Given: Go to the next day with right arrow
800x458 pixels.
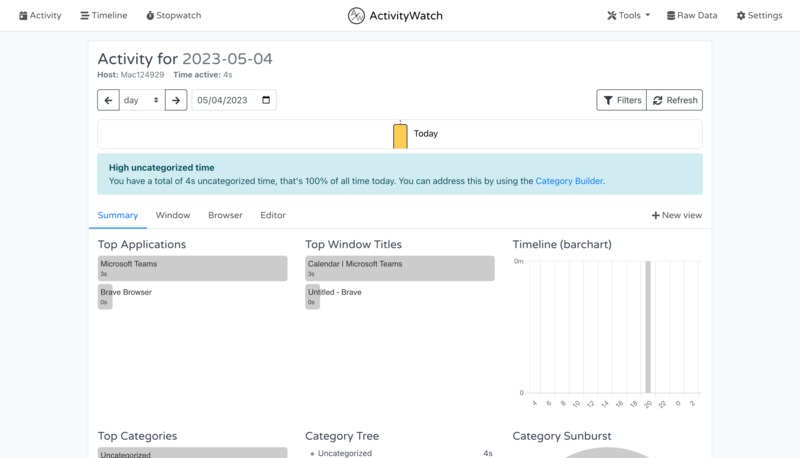Looking at the screenshot, I should click(x=176, y=100).
